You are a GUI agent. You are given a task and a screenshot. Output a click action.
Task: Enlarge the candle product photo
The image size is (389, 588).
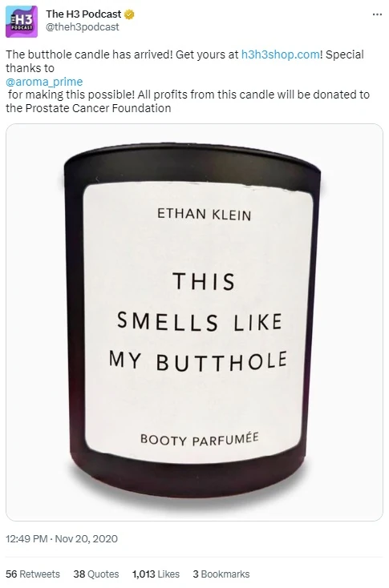click(194, 322)
